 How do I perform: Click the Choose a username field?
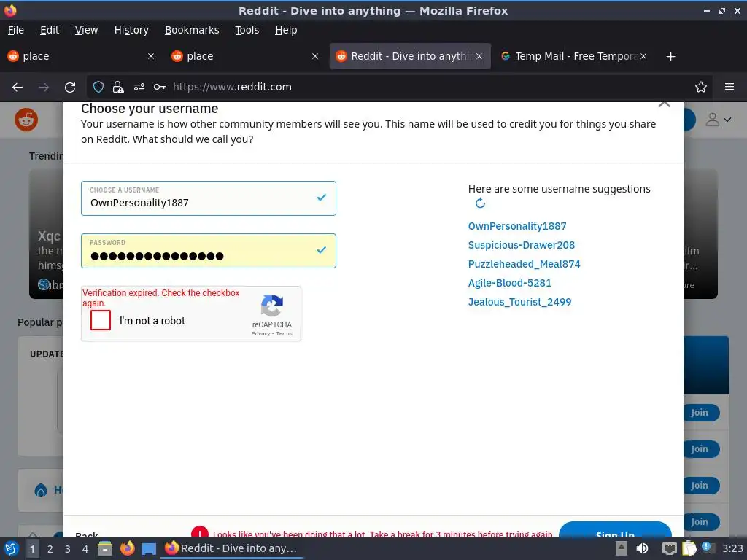pyautogui.click(x=208, y=198)
